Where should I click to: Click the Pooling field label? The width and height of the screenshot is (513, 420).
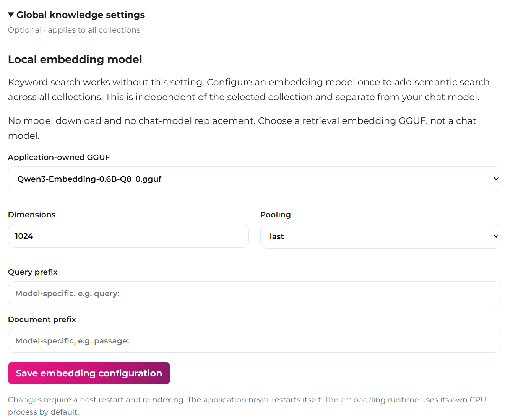tap(276, 215)
